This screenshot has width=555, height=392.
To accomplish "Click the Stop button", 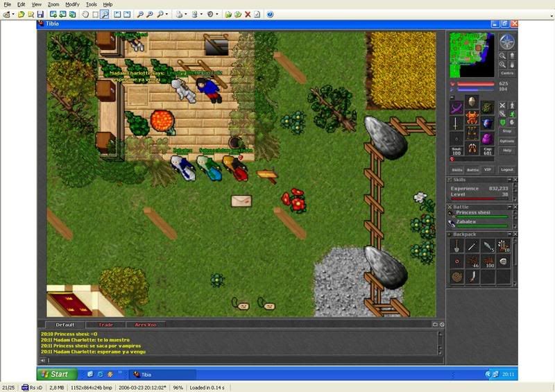I will (x=507, y=131).
